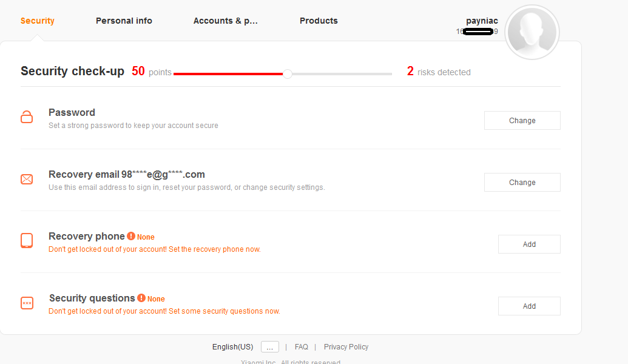Viewport: 628px width, 364px height.
Task: Open the Privacy Policy link
Action: click(346, 347)
